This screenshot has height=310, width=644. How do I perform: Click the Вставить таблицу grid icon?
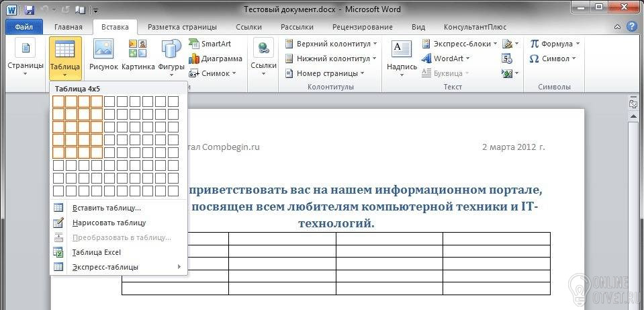pyautogui.click(x=58, y=208)
